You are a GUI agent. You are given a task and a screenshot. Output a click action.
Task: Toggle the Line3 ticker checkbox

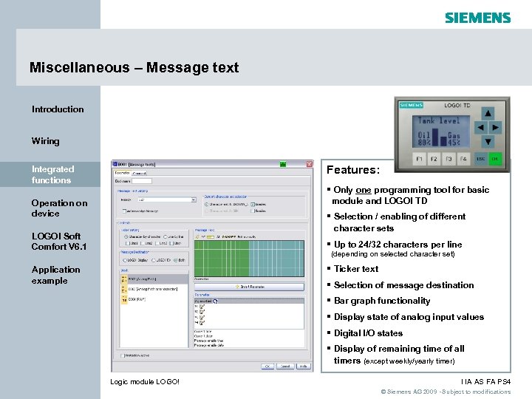[157, 243]
